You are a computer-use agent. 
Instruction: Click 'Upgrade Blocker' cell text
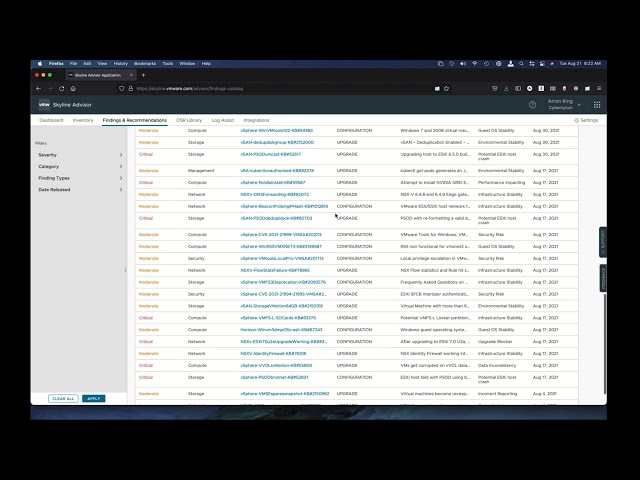click(495, 342)
